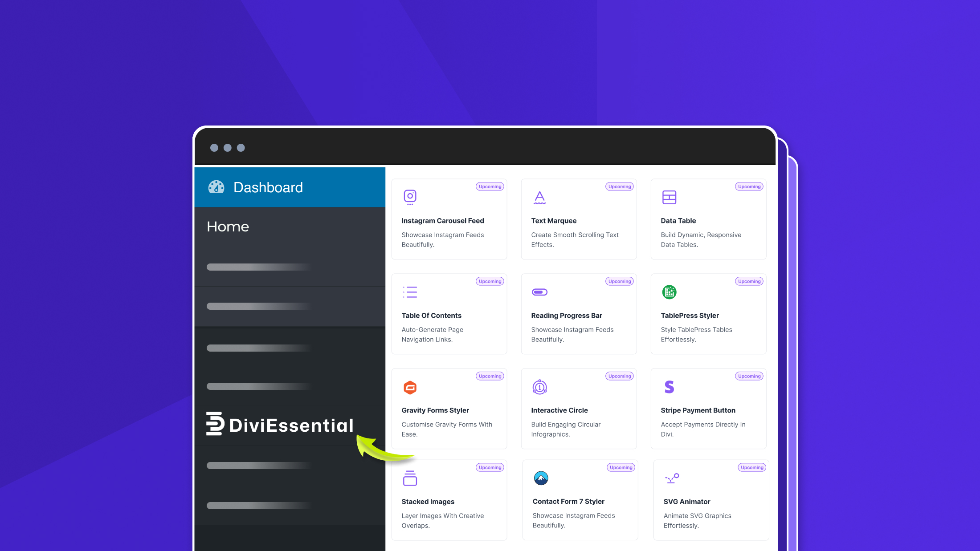The width and height of the screenshot is (980, 551).
Task: Click the Gravity Forms Styler icon
Action: (410, 387)
